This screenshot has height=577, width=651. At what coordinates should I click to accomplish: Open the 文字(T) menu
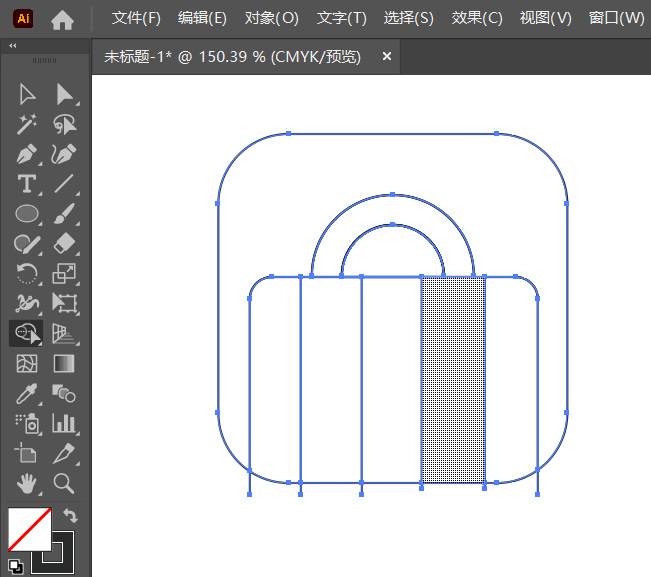click(342, 18)
